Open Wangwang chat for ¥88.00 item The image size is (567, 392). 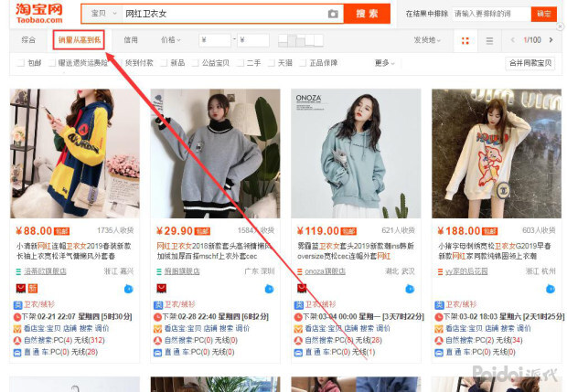coord(129,289)
